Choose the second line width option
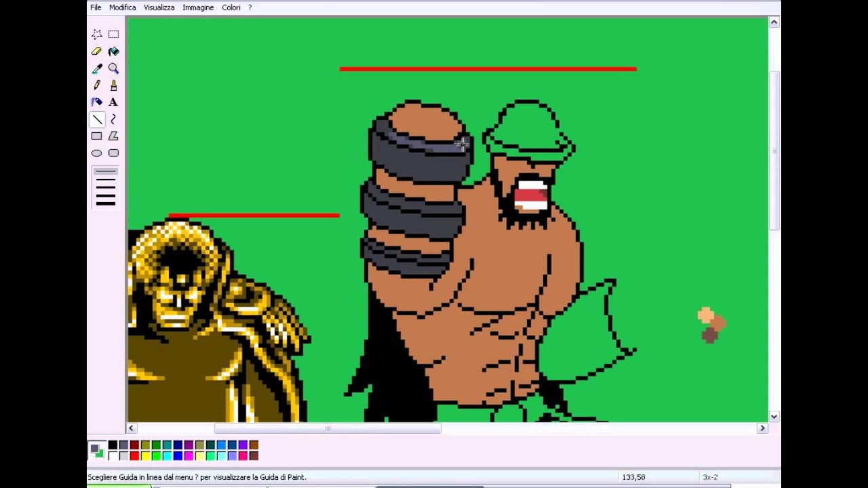The image size is (868, 488). [105, 180]
